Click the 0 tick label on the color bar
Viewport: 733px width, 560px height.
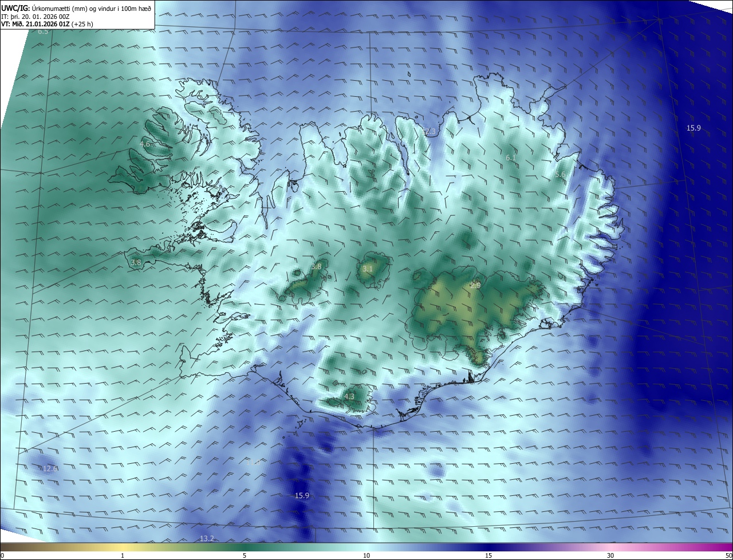pos(2,555)
